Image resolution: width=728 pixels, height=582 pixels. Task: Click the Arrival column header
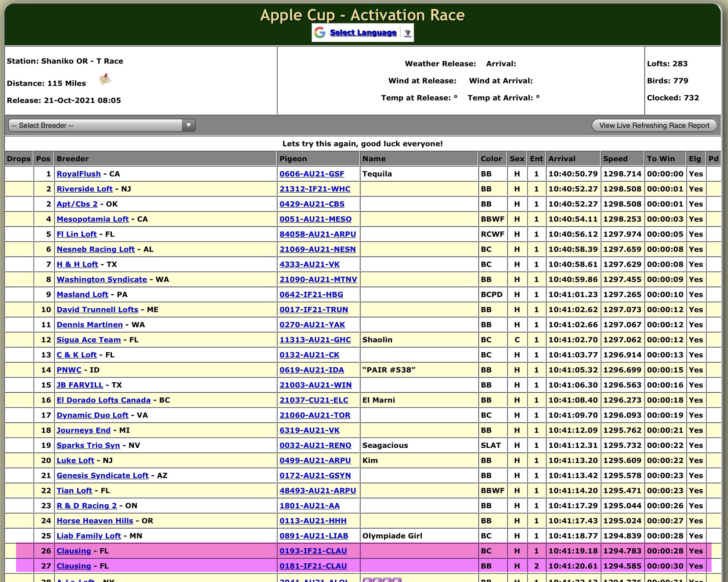pos(562,159)
